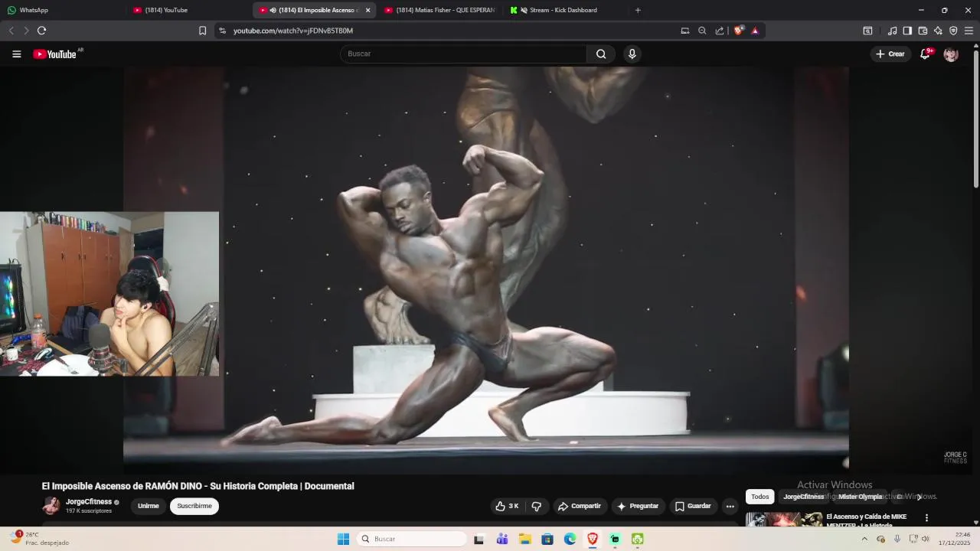Go back to previous page
Viewport: 980px width, 551px height.
coord(11,31)
